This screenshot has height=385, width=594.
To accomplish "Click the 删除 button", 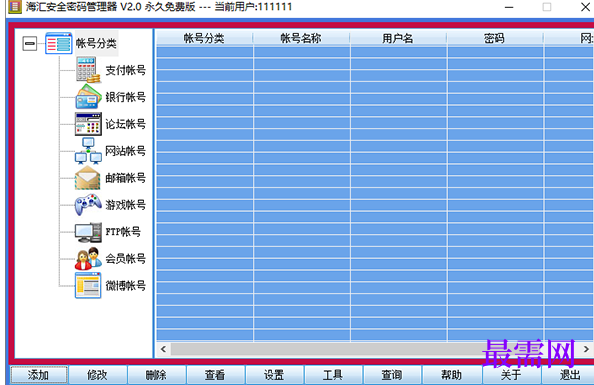I will (156, 375).
